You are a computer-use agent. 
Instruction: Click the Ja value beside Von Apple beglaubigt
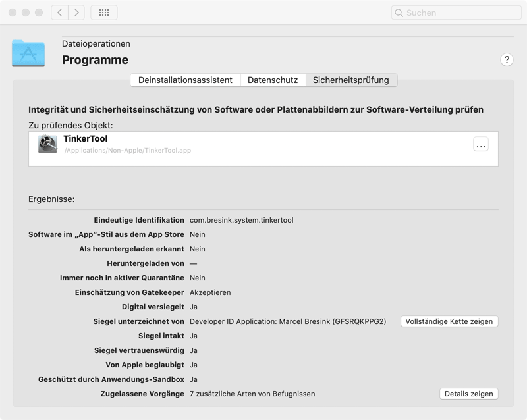pyautogui.click(x=194, y=365)
